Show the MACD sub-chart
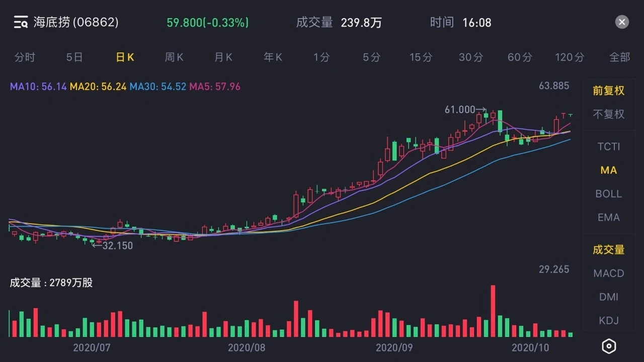This screenshot has width=644, height=362. pyautogui.click(x=609, y=274)
